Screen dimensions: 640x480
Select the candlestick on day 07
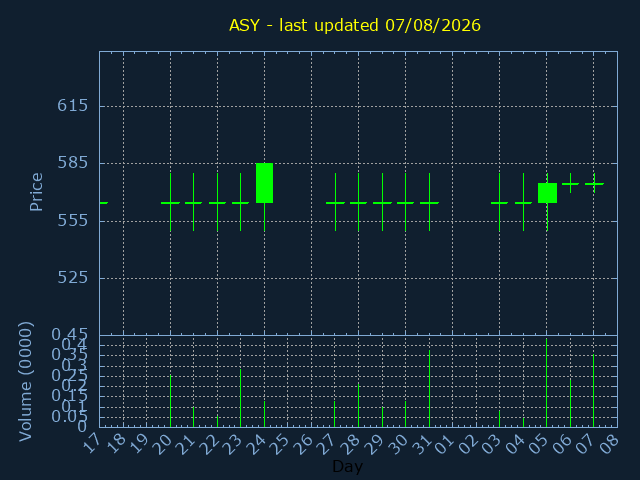(x=594, y=183)
